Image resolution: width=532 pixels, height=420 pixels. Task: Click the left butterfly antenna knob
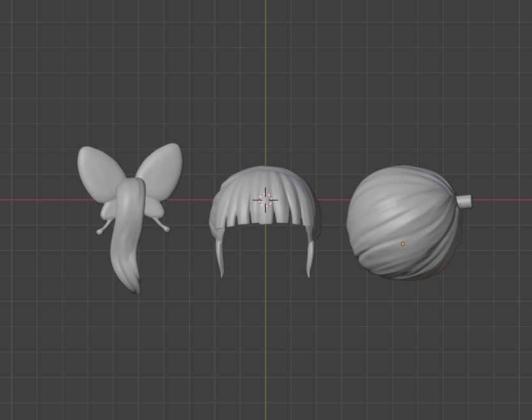click(100, 232)
